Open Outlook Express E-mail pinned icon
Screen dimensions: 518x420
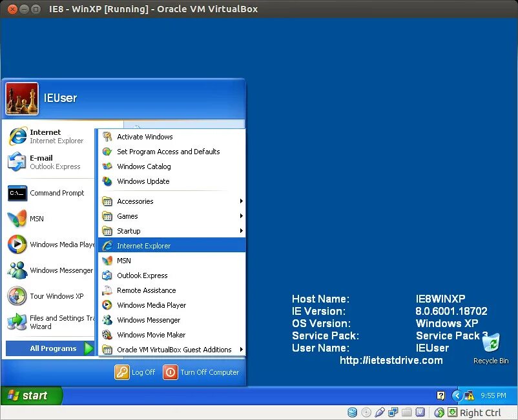pyautogui.click(x=17, y=162)
